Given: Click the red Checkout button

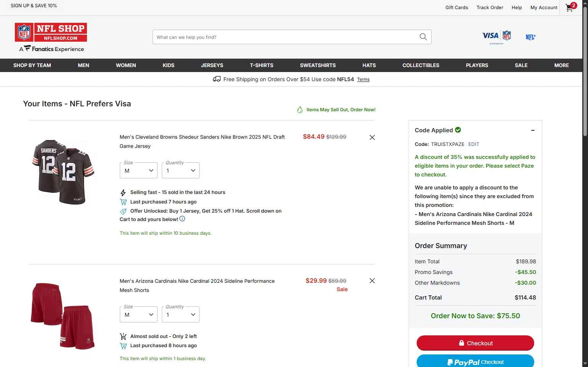Looking at the screenshot, I should (x=475, y=343).
